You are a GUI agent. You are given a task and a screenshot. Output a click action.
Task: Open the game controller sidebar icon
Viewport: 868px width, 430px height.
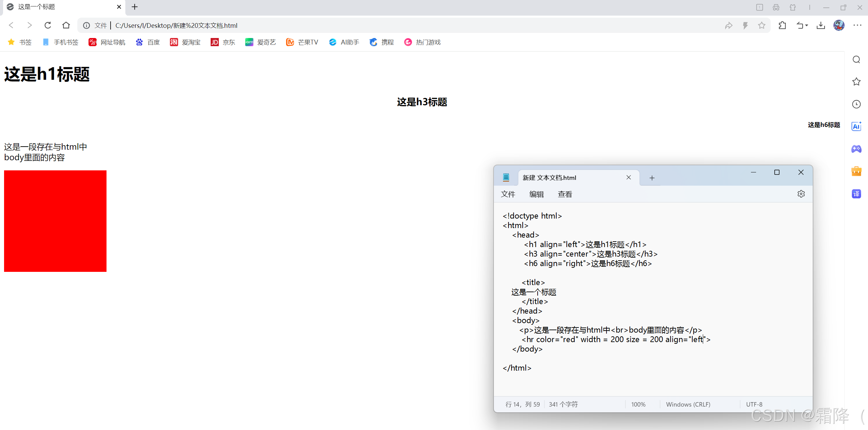pyautogui.click(x=856, y=149)
